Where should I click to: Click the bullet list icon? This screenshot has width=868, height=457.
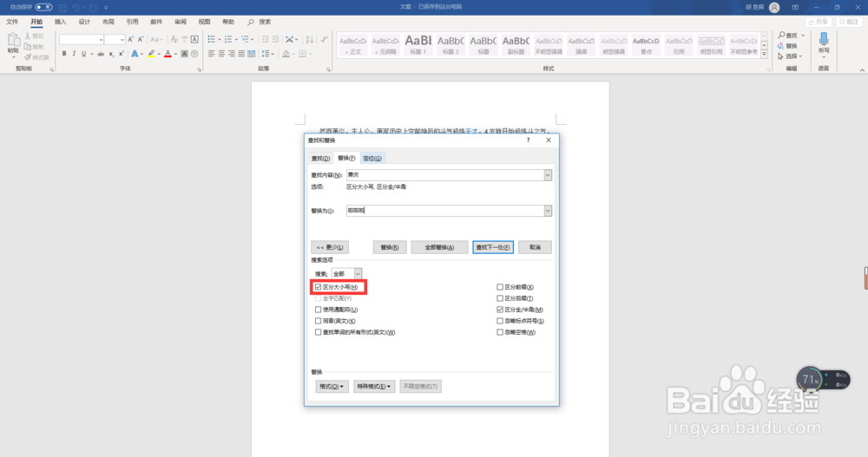tap(212, 39)
